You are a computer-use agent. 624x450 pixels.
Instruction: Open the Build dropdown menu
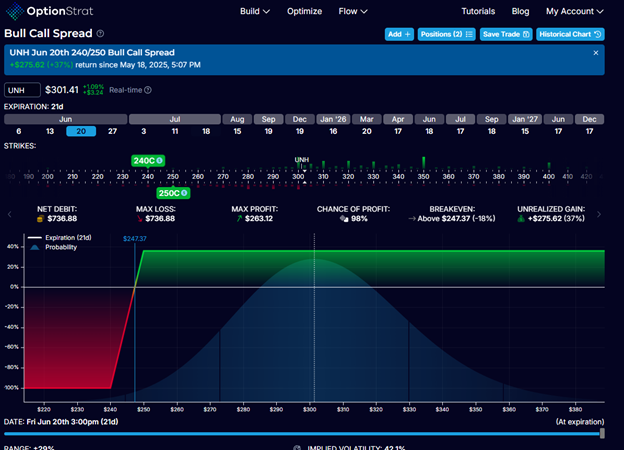tap(255, 11)
